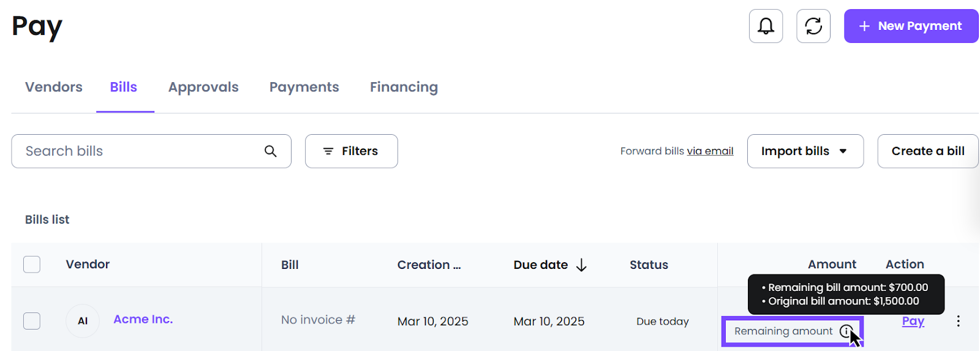Viewport: 980px width, 351px height.
Task: Click the search magnifier icon
Action: pos(270,151)
